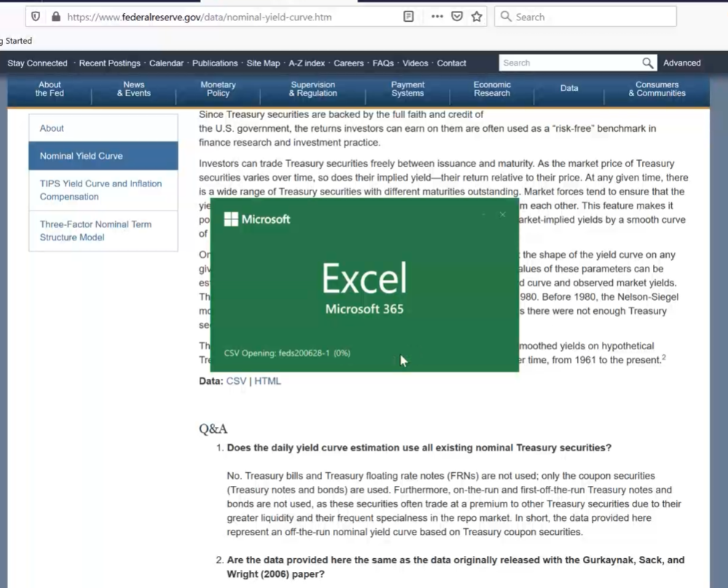Viewport: 728px width, 588px height.
Task: Open the HTML data link
Action: point(267,380)
